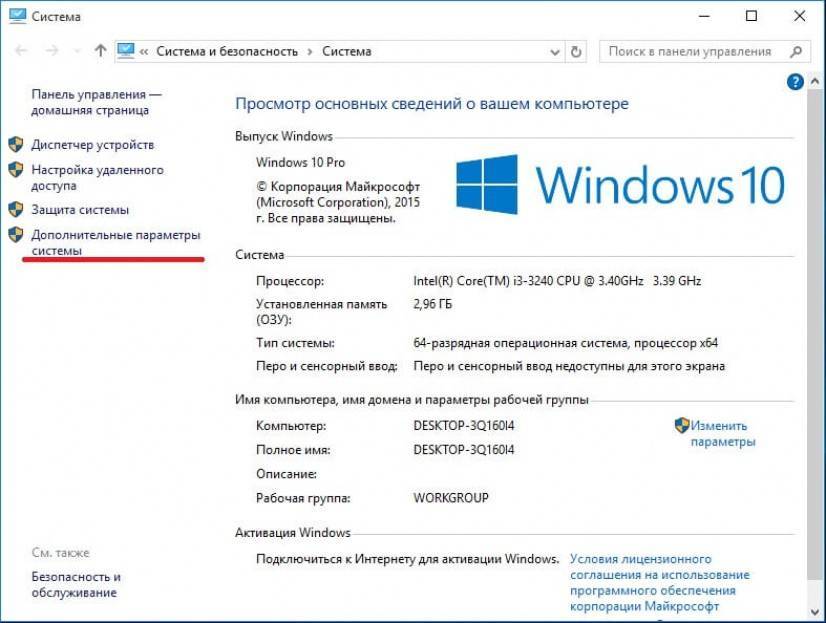
Task: Focus the Control Panel search field
Action: (x=704, y=52)
